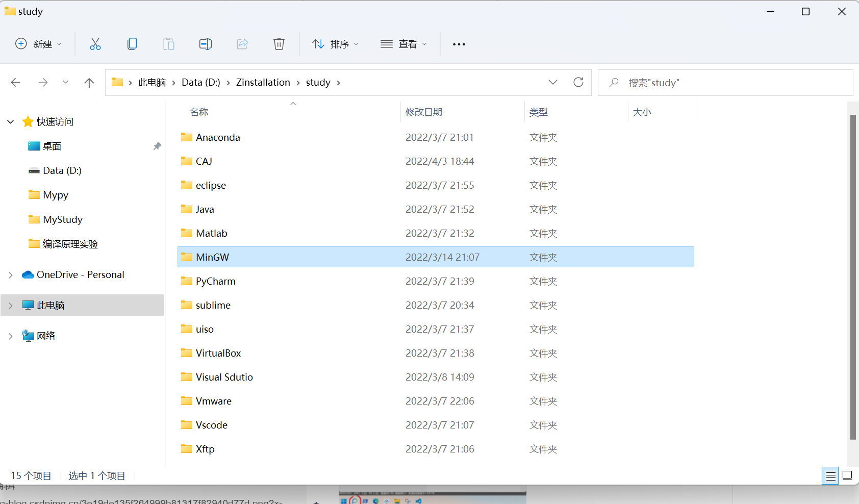
Task: Select the Vmware folder name
Action: click(x=214, y=401)
